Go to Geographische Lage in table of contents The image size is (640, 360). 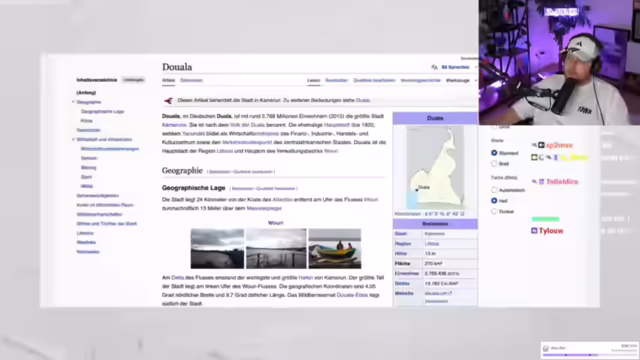(102, 111)
